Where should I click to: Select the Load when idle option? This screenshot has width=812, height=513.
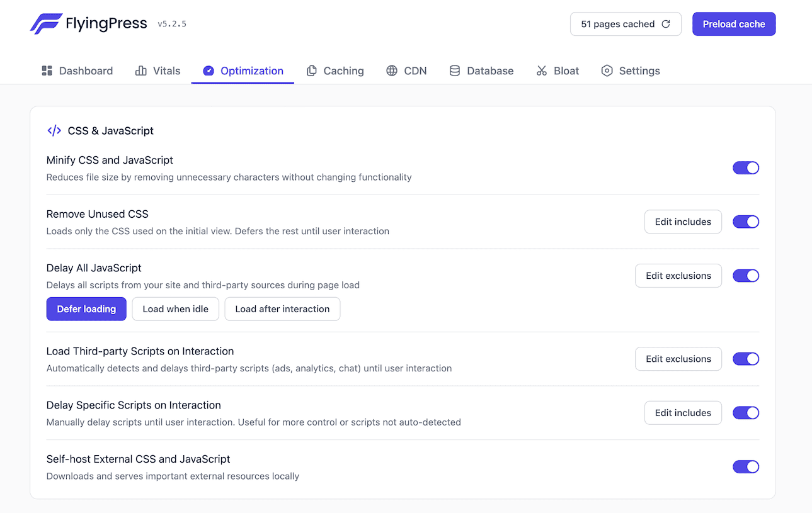point(175,308)
